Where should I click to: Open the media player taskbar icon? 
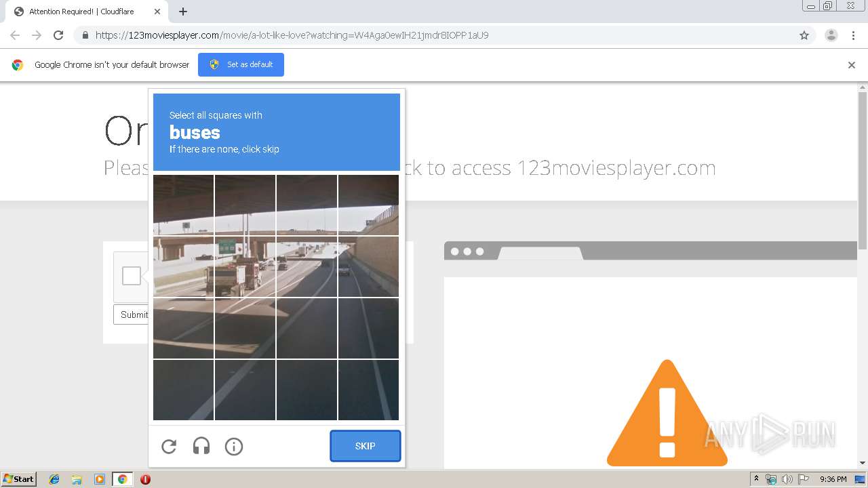point(100,479)
